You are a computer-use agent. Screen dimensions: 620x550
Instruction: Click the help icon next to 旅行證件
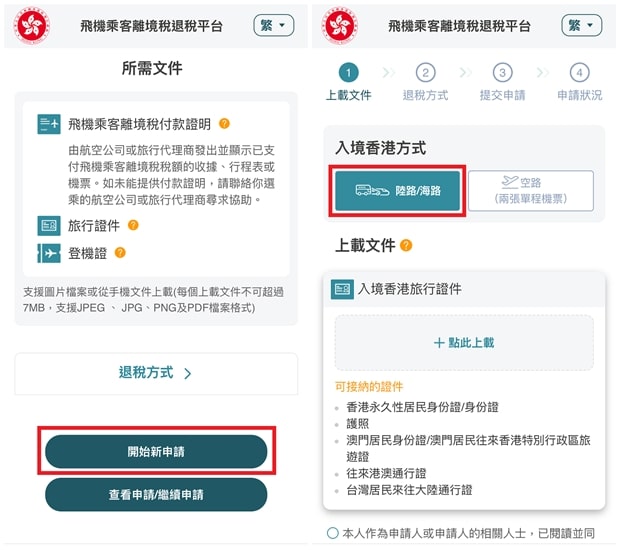(x=133, y=225)
